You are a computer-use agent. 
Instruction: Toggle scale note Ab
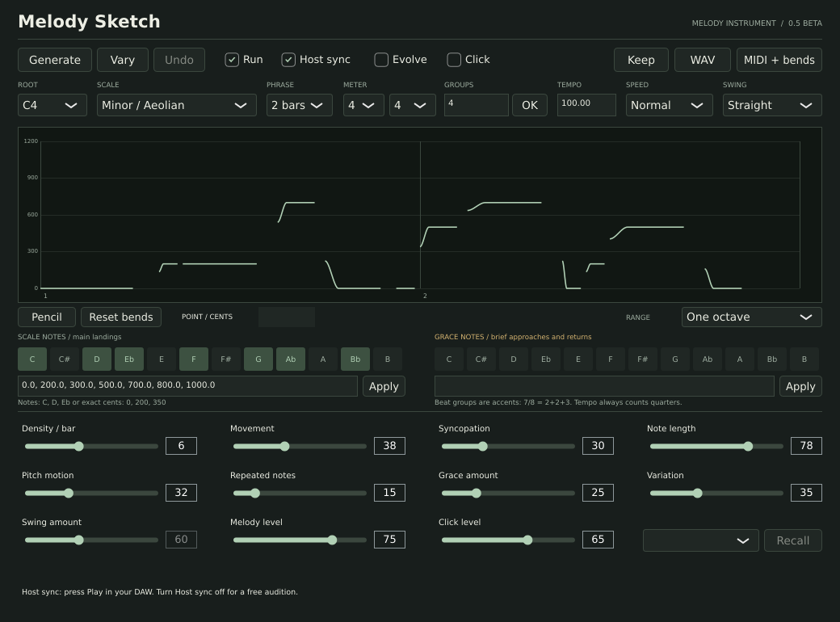(290, 359)
